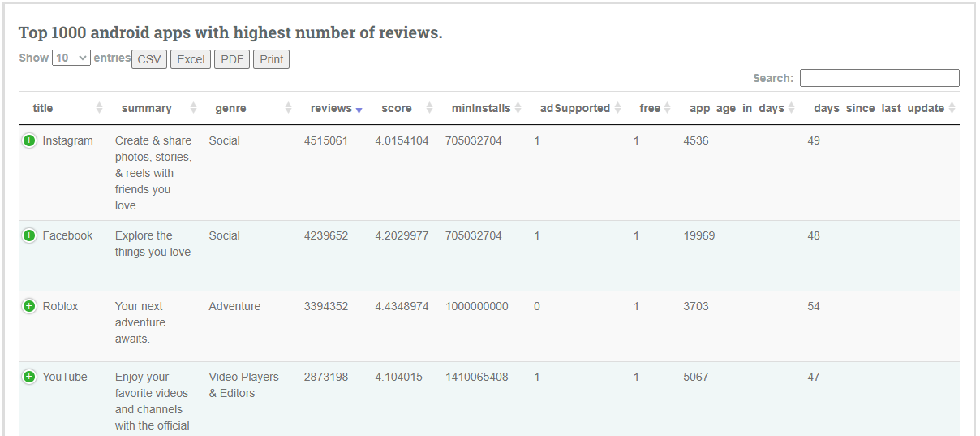Click minInstalls value 1000000000
Viewport: 980px width, 436px height.
click(x=477, y=306)
